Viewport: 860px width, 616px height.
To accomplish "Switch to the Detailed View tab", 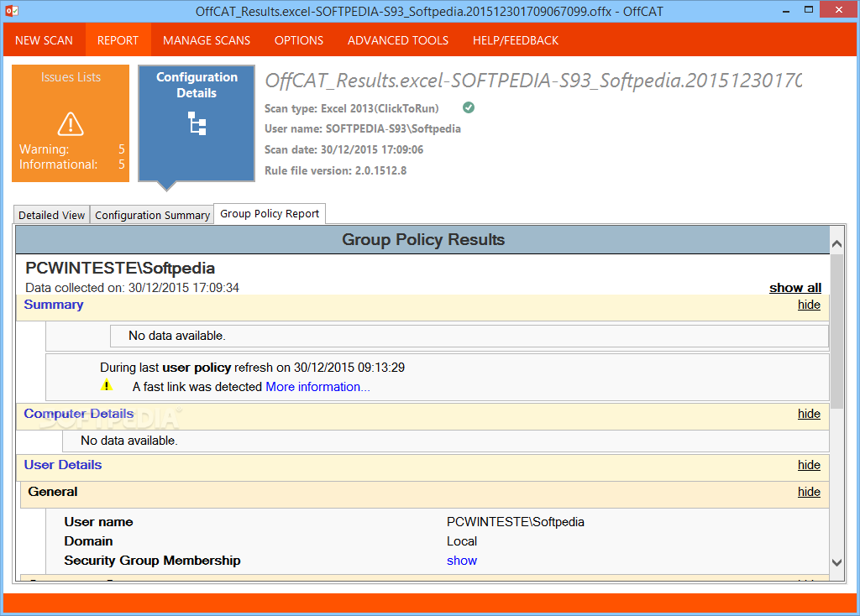I will click(x=51, y=215).
